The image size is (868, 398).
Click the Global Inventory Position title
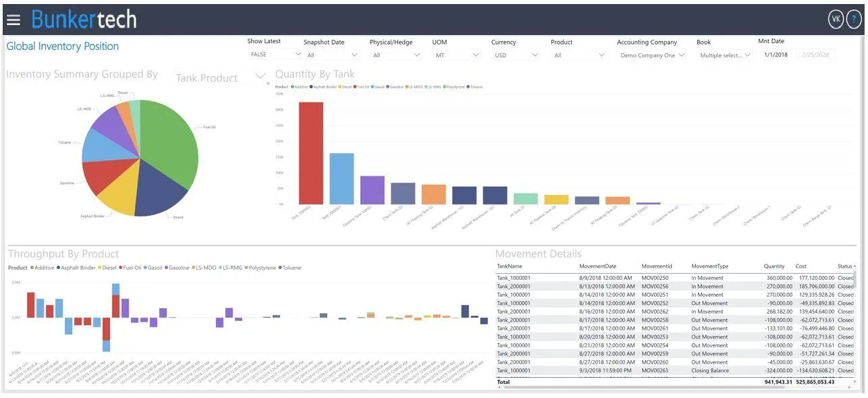coord(63,46)
